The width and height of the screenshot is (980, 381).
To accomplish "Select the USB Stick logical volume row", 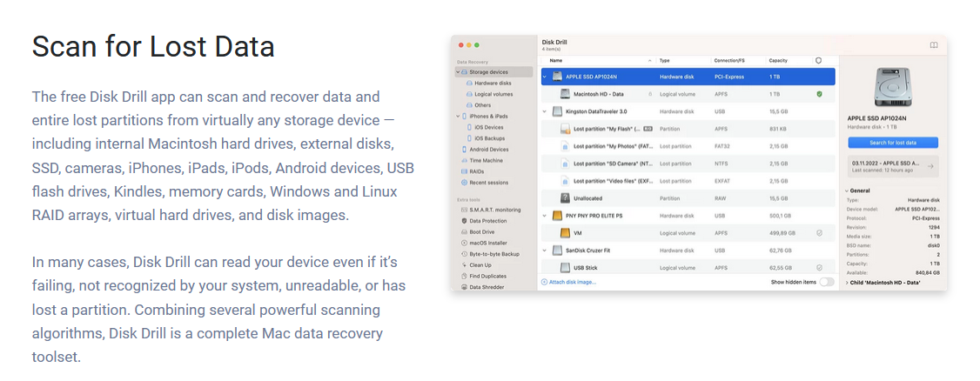I will [688, 267].
